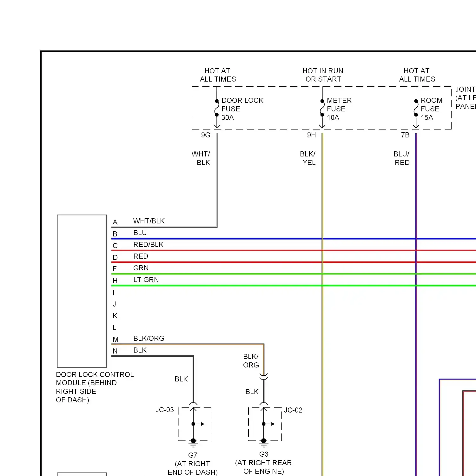
Task: Select module pin letter H
Action: (115, 281)
